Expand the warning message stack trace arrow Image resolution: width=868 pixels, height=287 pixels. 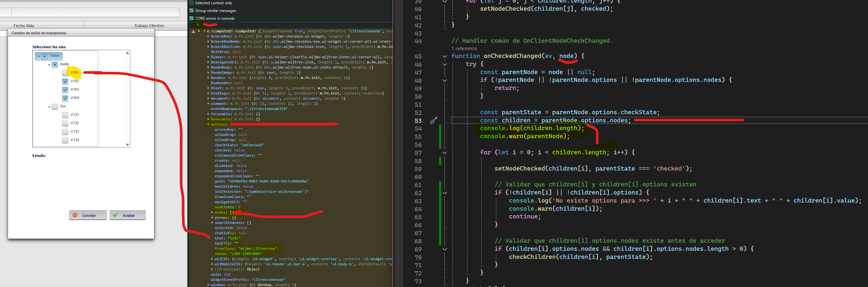tap(199, 31)
